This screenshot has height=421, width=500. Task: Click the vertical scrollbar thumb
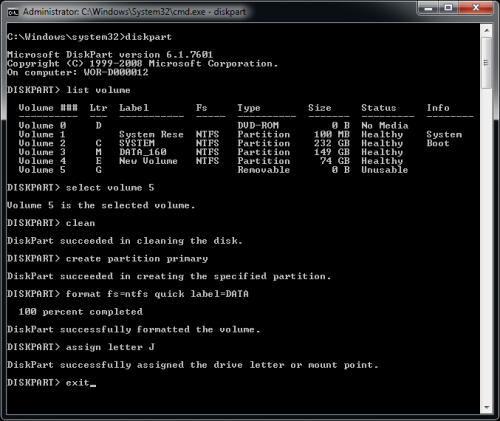(486, 63)
